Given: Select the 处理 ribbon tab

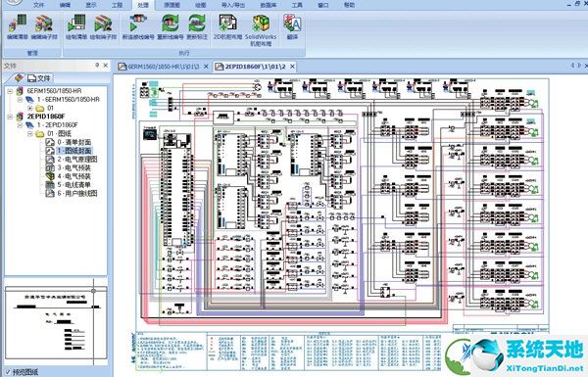Looking at the screenshot, I should pos(143,5).
